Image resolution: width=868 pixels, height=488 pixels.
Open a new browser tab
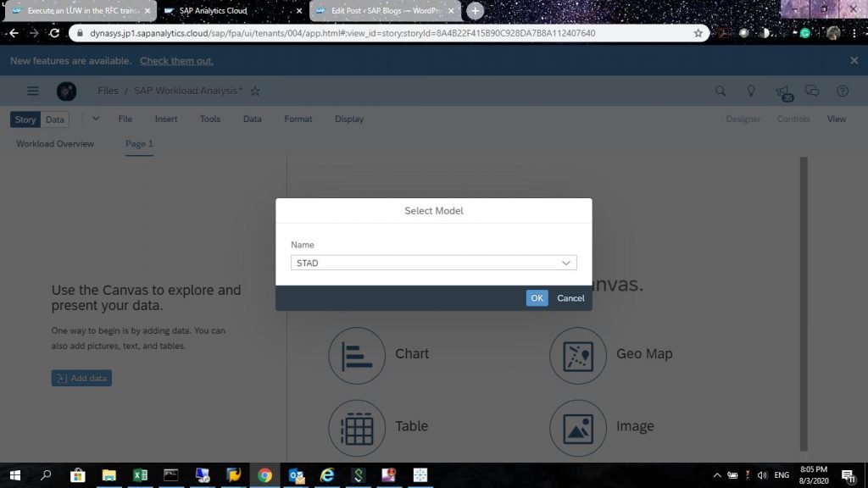(x=475, y=10)
